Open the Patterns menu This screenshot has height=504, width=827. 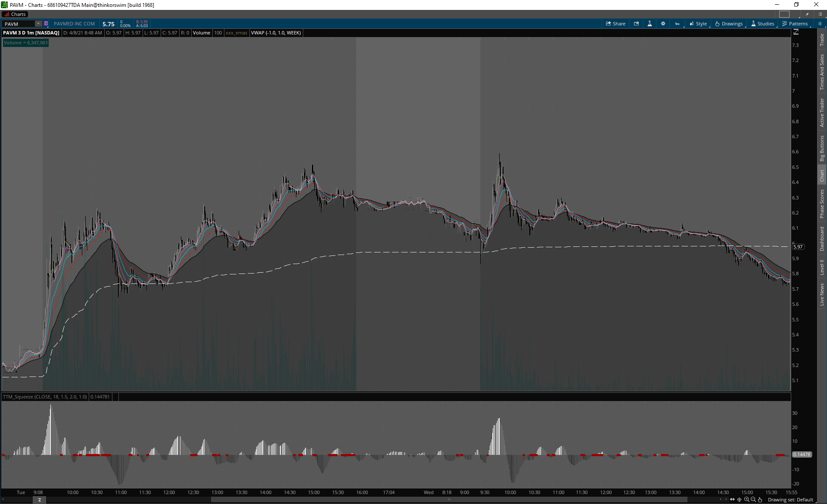[795, 24]
